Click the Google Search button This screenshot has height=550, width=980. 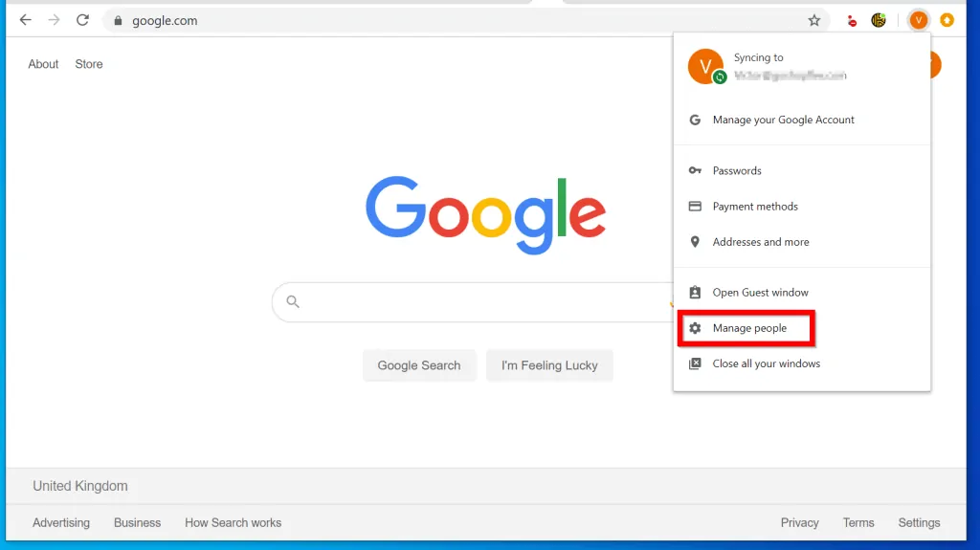419,365
